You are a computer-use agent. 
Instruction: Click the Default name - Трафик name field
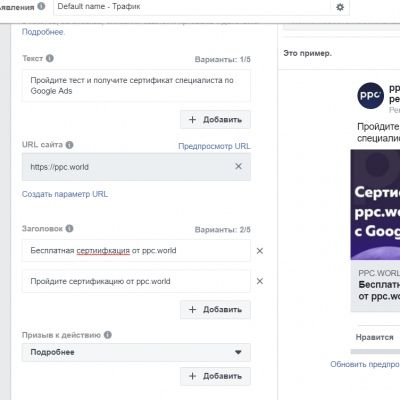click(192, 7)
